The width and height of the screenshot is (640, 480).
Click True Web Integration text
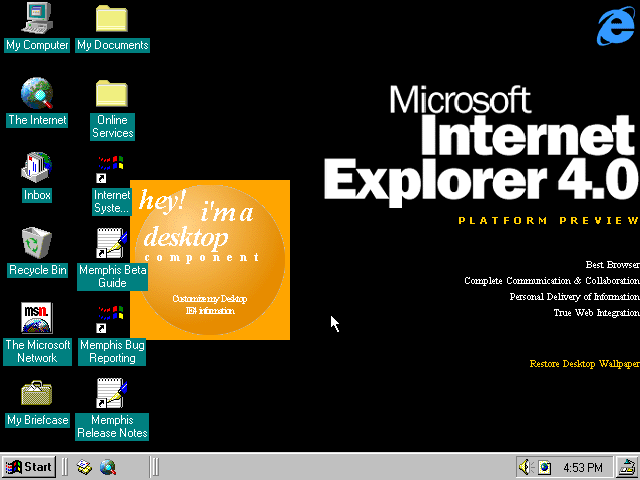596,313
